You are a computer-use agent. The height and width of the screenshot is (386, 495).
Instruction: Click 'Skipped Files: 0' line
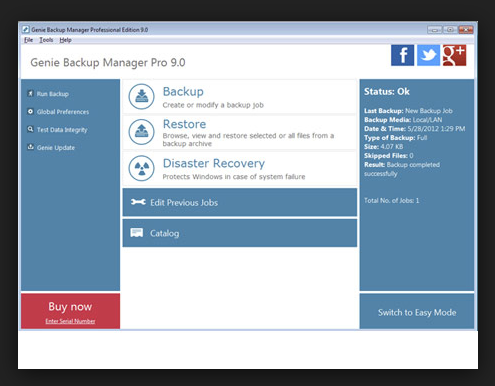point(389,156)
